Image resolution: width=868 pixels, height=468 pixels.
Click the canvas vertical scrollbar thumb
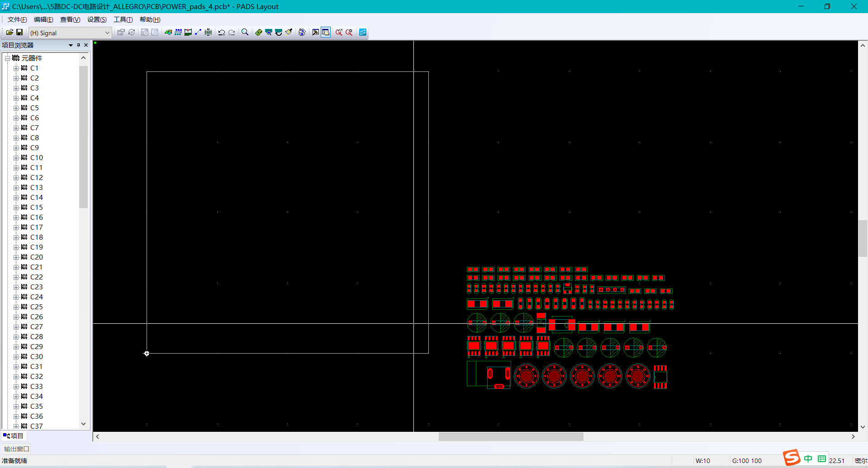click(863, 238)
